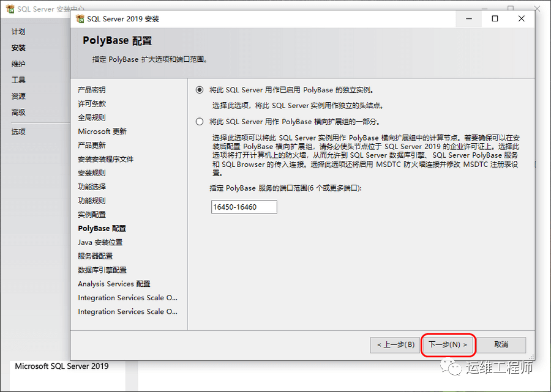The height and width of the screenshot is (392, 551).
Task: Select the 数据库引擎配置 step
Action: 102,270
